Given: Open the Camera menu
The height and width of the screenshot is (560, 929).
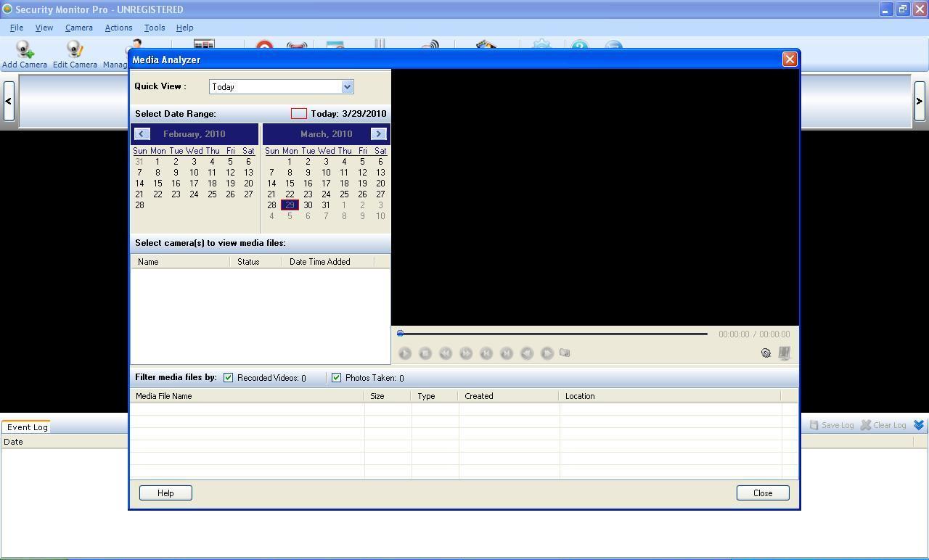Looking at the screenshot, I should [x=79, y=28].
